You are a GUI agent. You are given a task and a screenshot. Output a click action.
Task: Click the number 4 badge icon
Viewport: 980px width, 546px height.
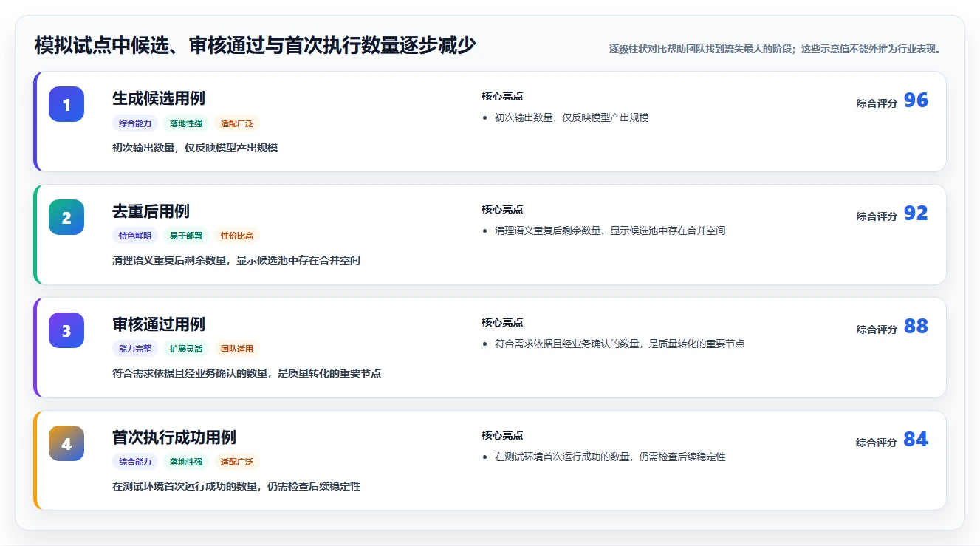click(x=66, y=443)
